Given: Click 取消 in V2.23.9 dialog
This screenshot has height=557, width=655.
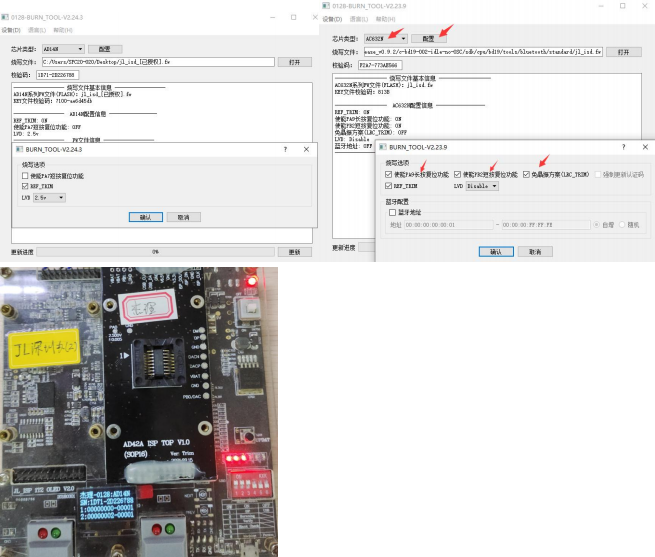Looking at the screenshot, I should tap(535, 252).
